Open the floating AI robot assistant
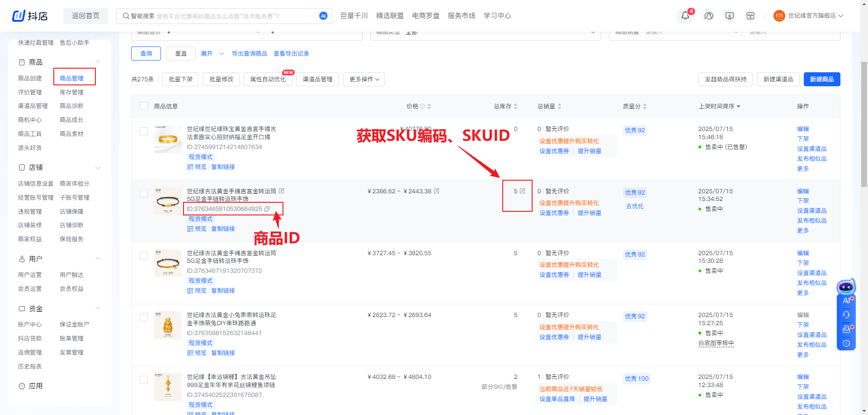This screenshot has width=868, height=415. tap(846, 287)
